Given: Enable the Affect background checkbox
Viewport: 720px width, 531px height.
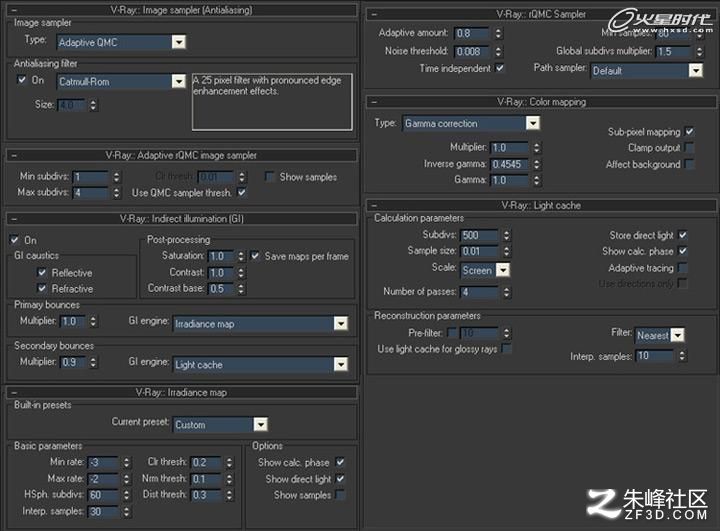Looking at the screenshot, I should pos(689,164).
